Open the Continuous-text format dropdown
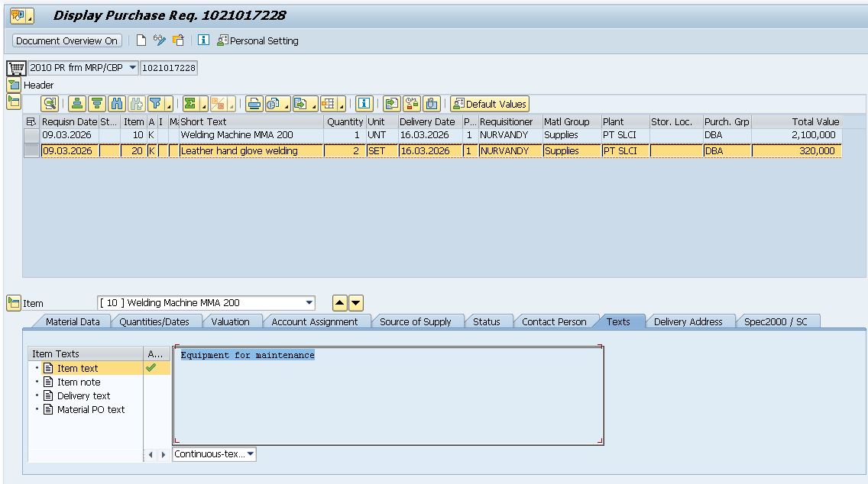This screenshot has height=484, width=868. (x=250, y=454)
